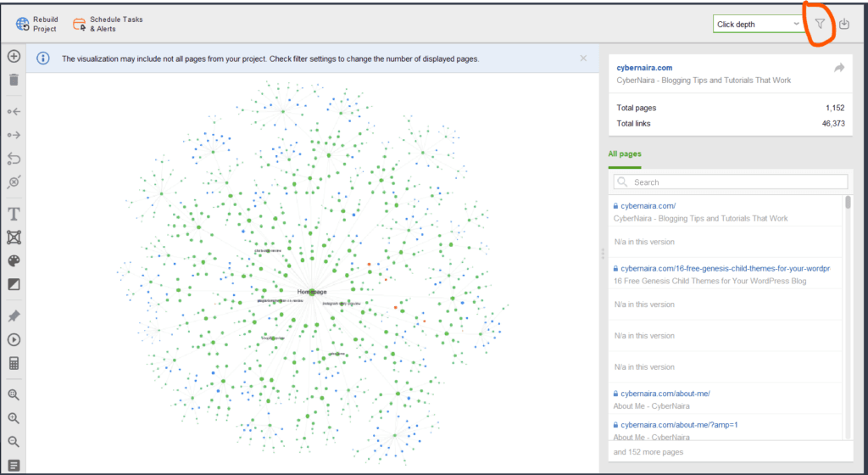The width and height of the screenshot is (868, 475).
Task: Click the zoom-to-fit magnifier icon
Action: [14, 394]
